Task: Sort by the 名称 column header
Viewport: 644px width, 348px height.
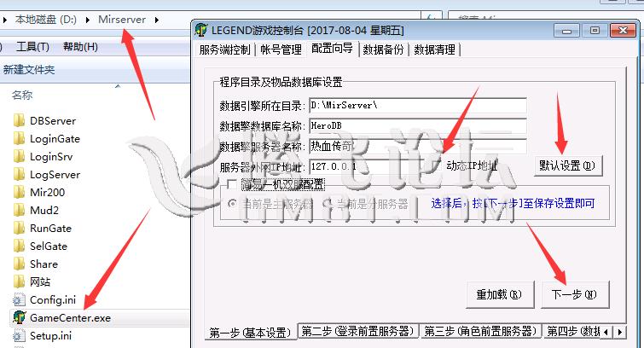Action: [22, 96]
